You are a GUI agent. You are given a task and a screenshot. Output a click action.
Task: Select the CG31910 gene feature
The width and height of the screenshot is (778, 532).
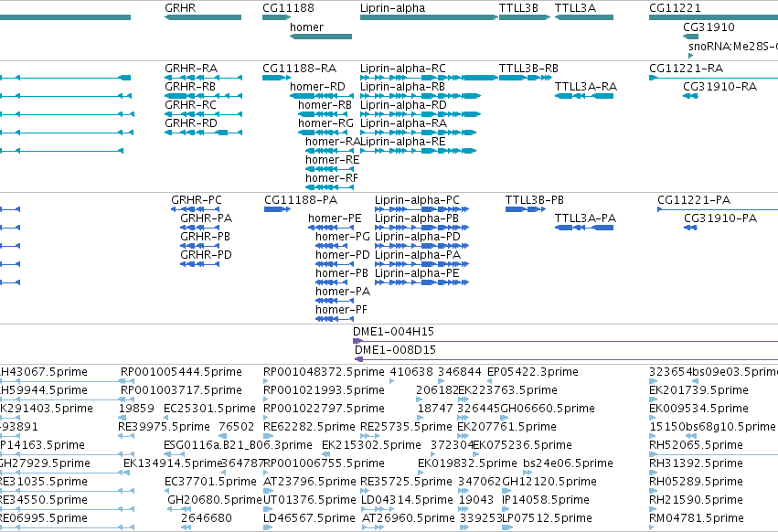pos(690,37)
